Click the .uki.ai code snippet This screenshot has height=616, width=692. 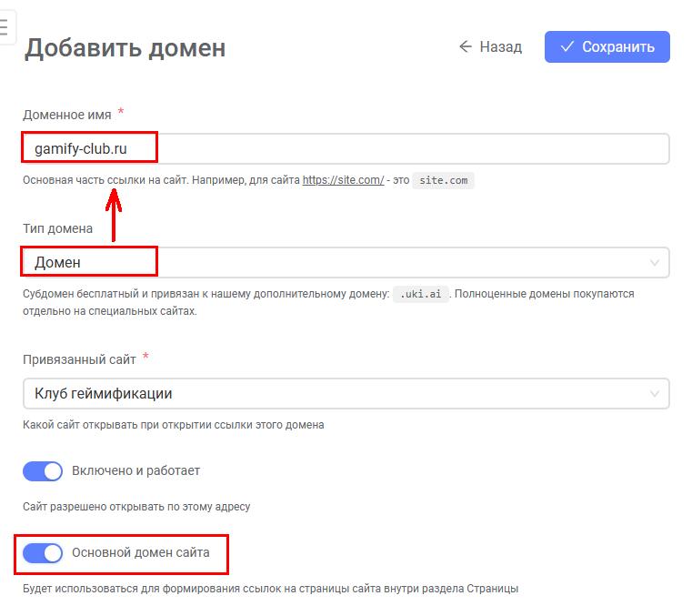421,295
